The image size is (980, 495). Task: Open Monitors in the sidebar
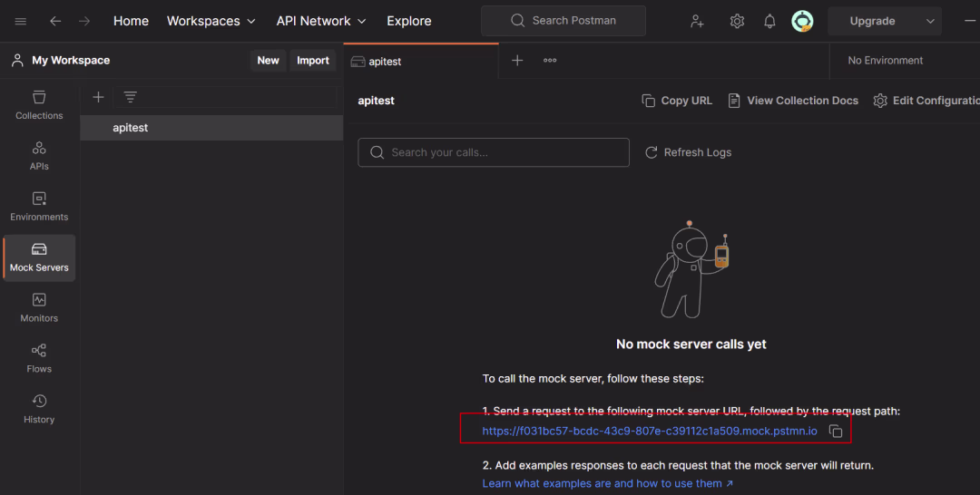pos(39,307)
